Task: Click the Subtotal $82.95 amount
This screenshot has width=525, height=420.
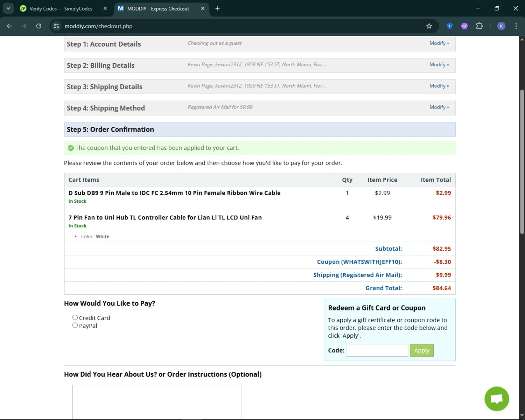Action: click(x=442, y=249)
